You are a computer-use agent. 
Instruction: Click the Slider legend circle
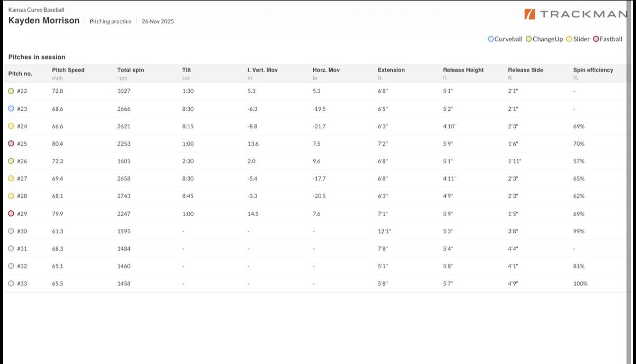click(569, 39)
